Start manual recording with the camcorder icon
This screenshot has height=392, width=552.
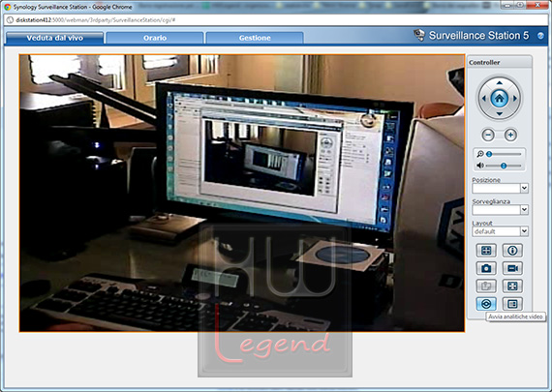coord(512,268)
